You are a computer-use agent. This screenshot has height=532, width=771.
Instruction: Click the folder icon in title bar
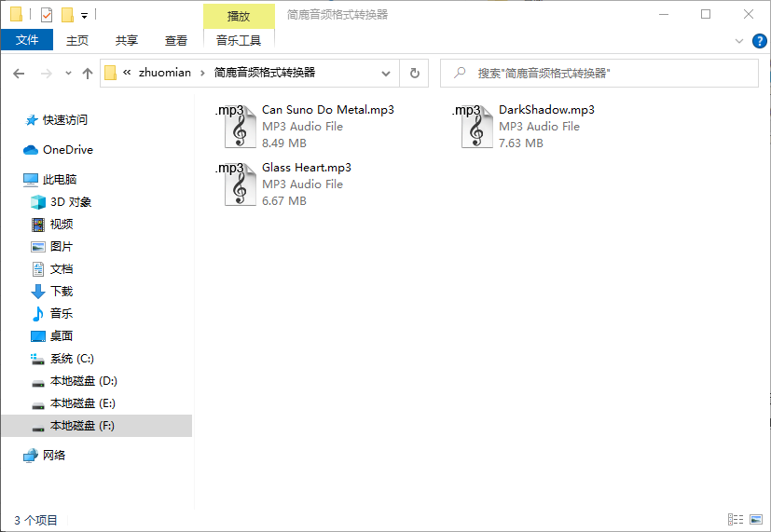tap(16, 14)
